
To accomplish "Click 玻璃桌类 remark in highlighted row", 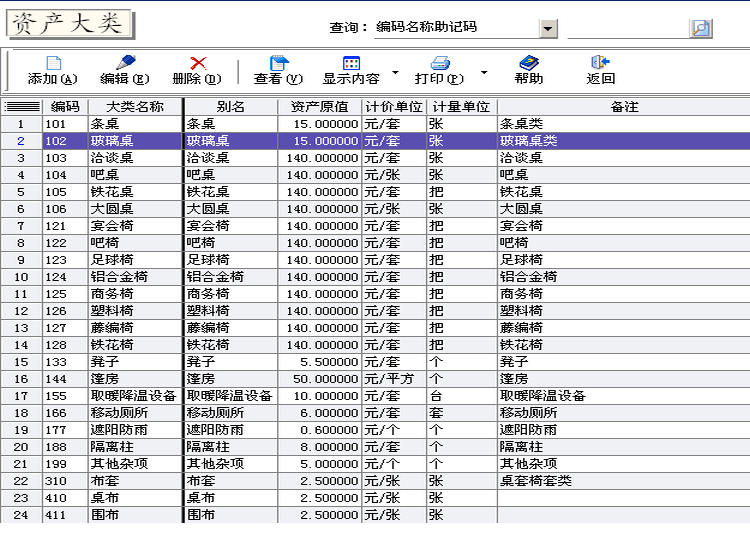I will tap(624, 141).
